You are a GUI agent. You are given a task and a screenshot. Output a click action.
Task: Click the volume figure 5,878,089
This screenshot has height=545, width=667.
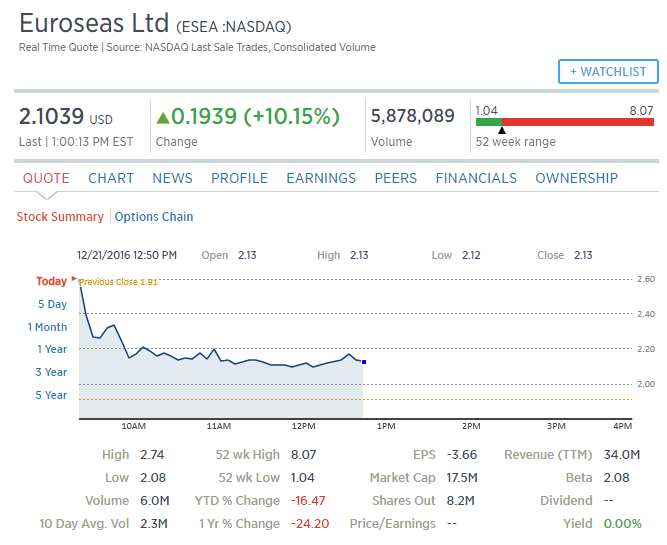tap(413, 116)
